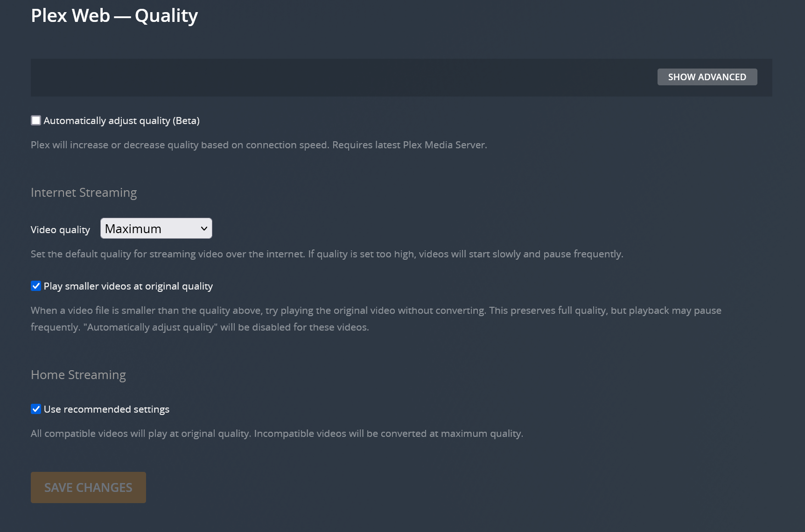This screenshot has height=532, width=805.
Task: Click the default streaming quality help text
Action: coord(327,254)
